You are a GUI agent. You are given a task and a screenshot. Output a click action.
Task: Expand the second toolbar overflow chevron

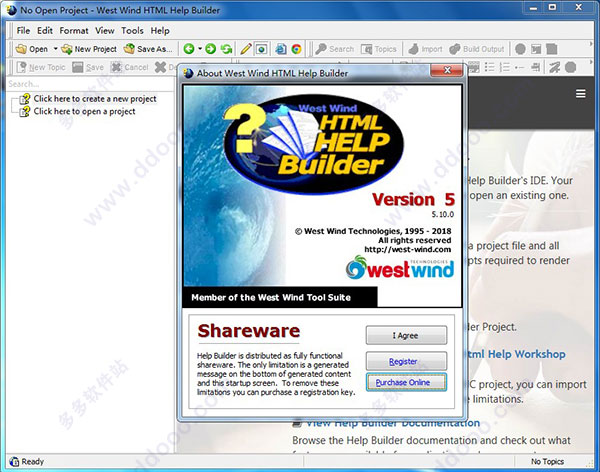tap(592, 62)
